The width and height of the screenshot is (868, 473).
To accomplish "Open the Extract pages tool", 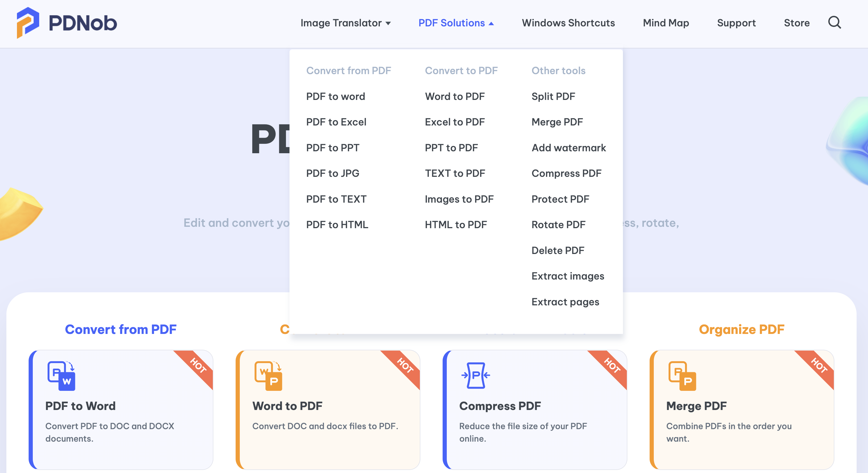I will pyautogui.click(x=565, y=302).
